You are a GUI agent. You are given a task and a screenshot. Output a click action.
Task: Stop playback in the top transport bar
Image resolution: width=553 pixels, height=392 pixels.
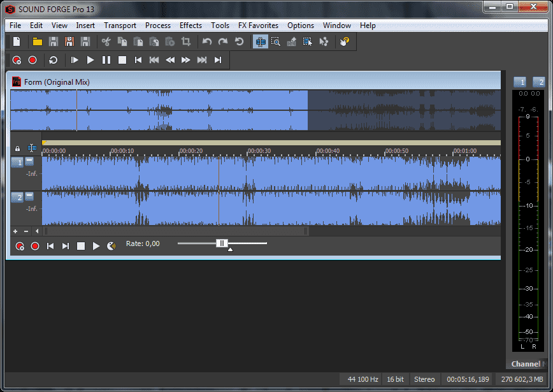click(x=122, y=61)
